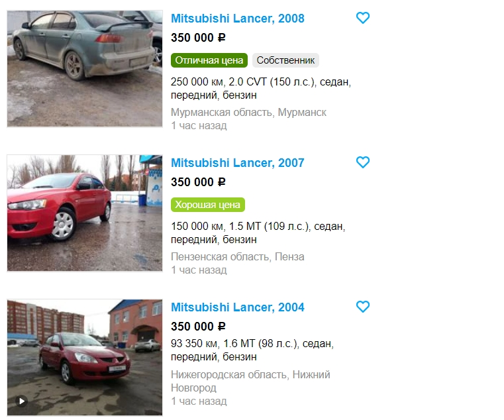504x420 pixels.
Task: Click the red Lancer 2007 photo
Action: (85, 213)
